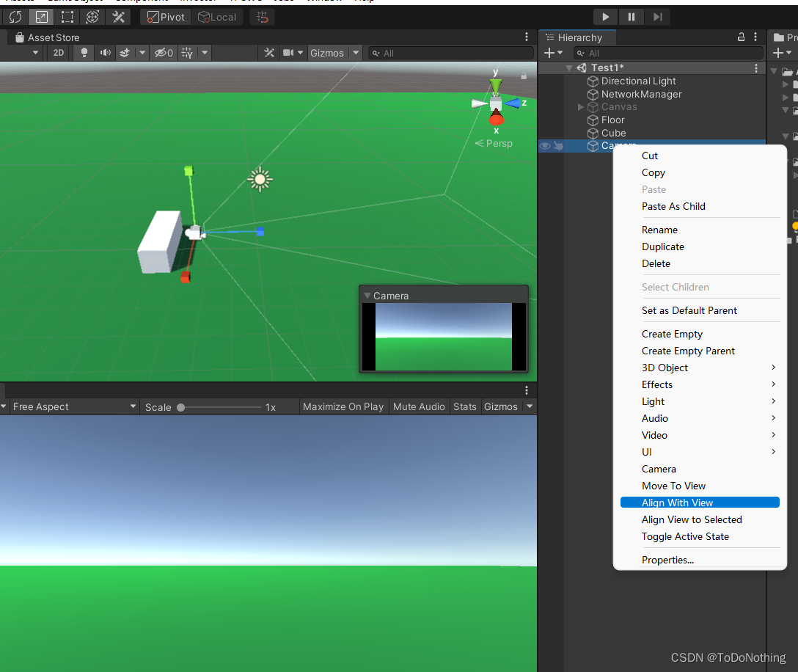Click the Scene view search field
Screen dimensions: 798x672
coord(451,53)
